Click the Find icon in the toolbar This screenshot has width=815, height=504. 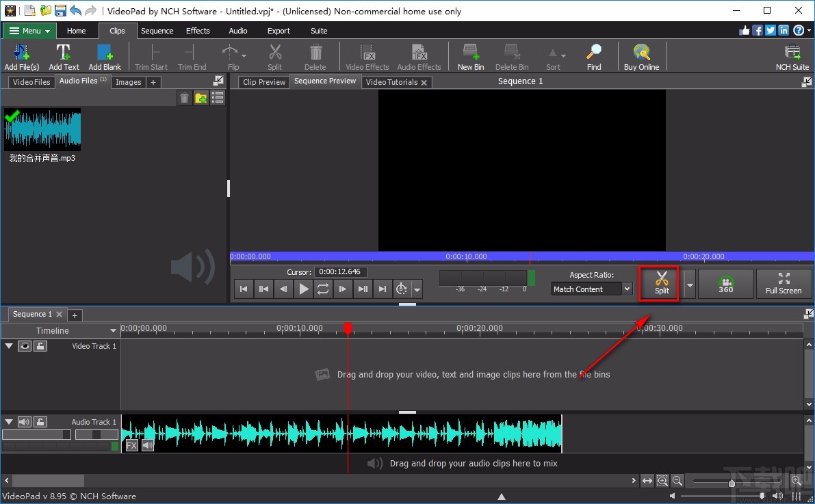[593, 56]
